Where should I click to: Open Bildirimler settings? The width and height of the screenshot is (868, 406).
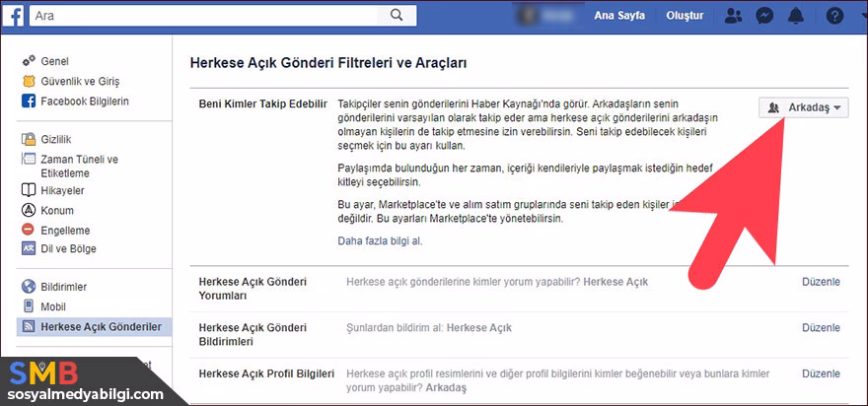tap(64, 287)
